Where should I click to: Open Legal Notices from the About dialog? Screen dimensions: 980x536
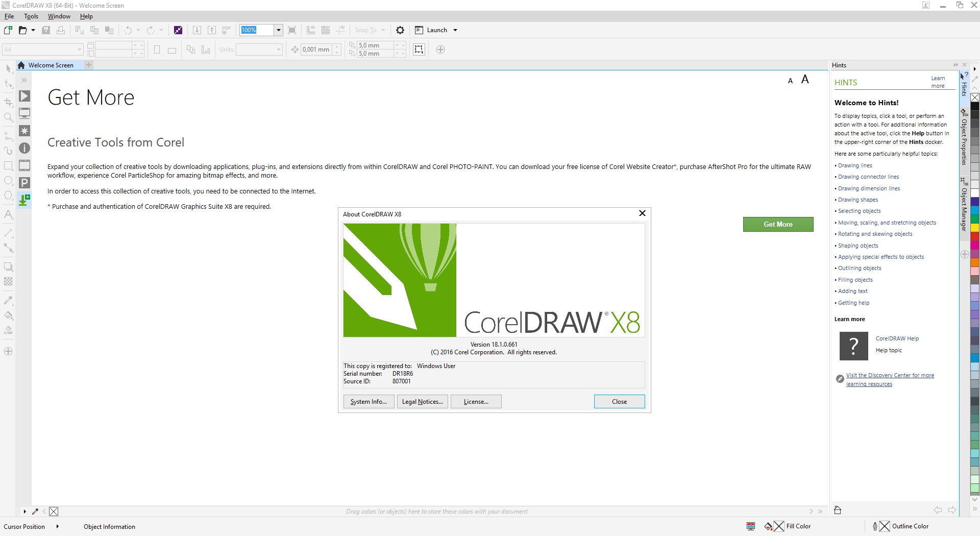click(422, 402)
